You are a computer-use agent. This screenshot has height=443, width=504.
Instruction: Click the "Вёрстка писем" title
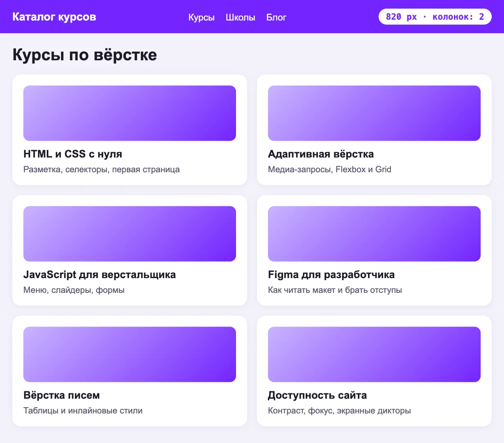click(x=61, y=395)
